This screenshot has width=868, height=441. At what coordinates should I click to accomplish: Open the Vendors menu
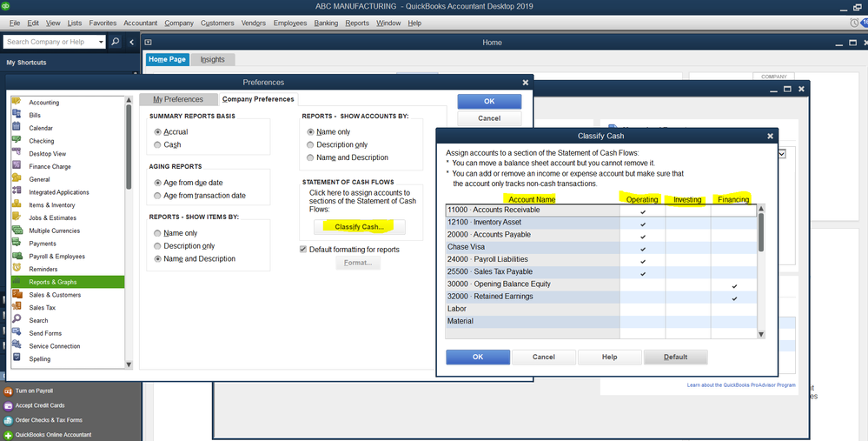(253, 23)
